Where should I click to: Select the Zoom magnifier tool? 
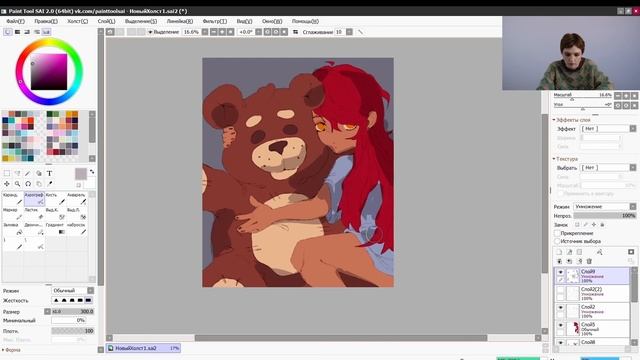click(x=18, y=184)
